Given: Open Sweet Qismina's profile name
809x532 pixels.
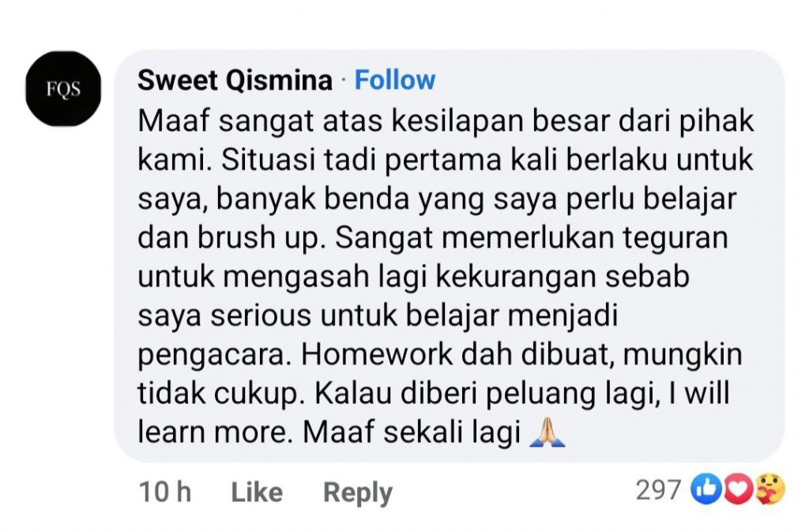Looking at the screenshot, I should pos(235,80).
